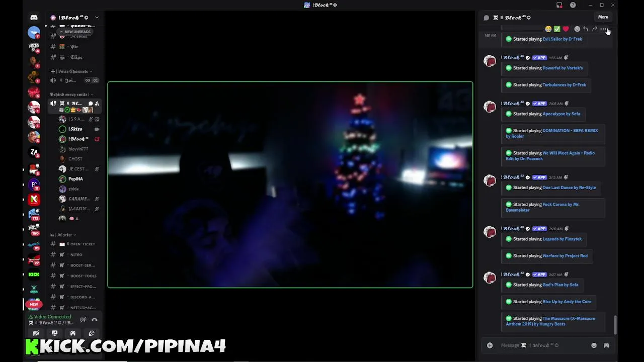Share your screen button

tap(54, 333)
